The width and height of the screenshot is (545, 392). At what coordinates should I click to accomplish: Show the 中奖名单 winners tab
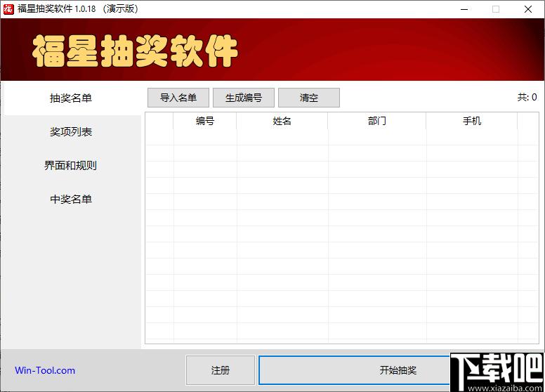(71, 199)
